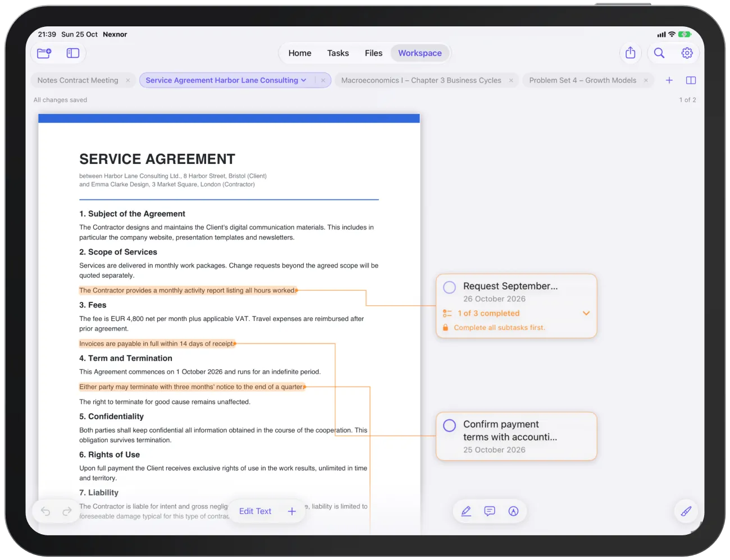Toggle split view icon beside tabs
This screenshot has width=730, height=560.
coord(691,80)
